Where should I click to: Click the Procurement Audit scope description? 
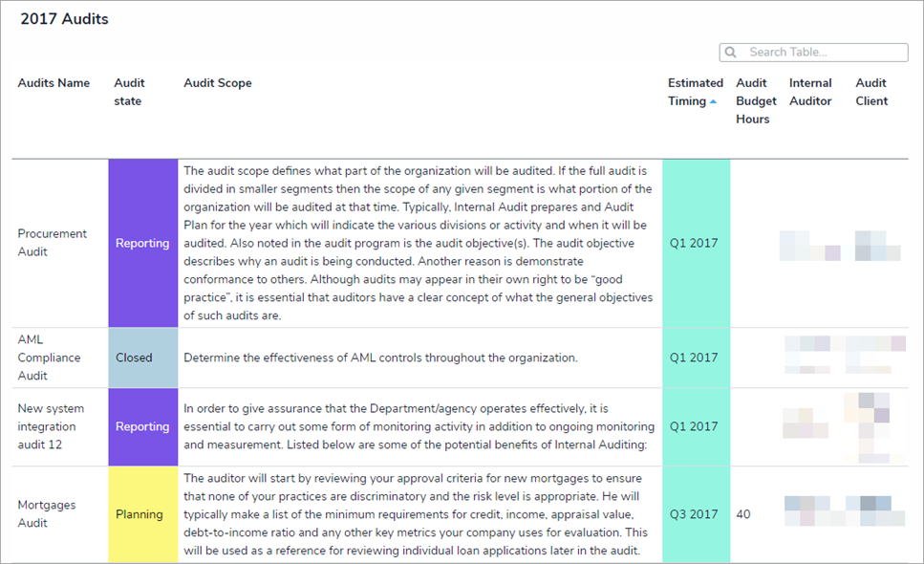[x=419, y=243]
